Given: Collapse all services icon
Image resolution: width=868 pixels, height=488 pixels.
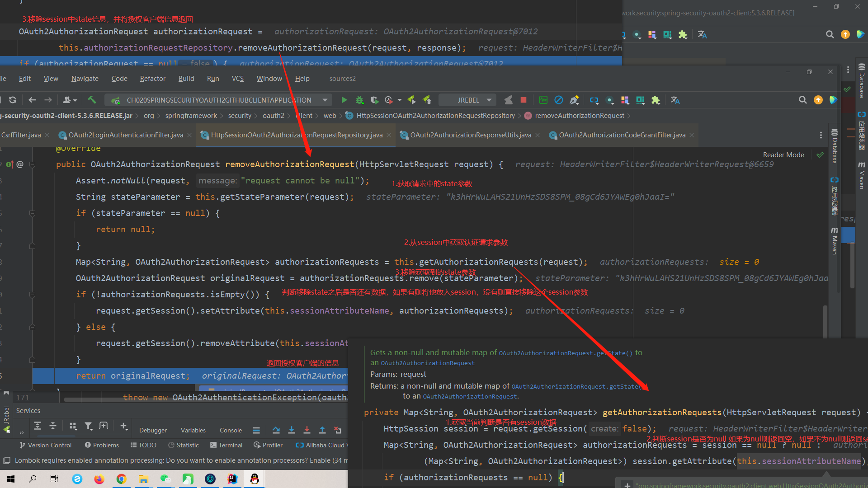Looking at the screenshot, I should click(x=53, y=426).
